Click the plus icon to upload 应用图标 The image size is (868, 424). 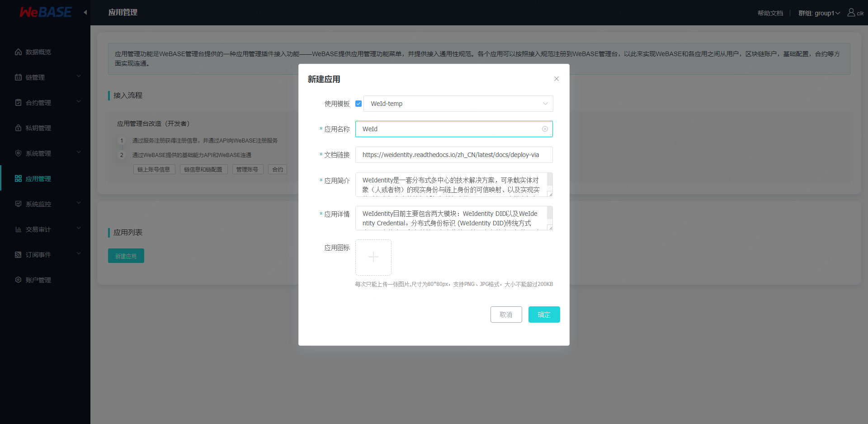[x=373, y=257]
